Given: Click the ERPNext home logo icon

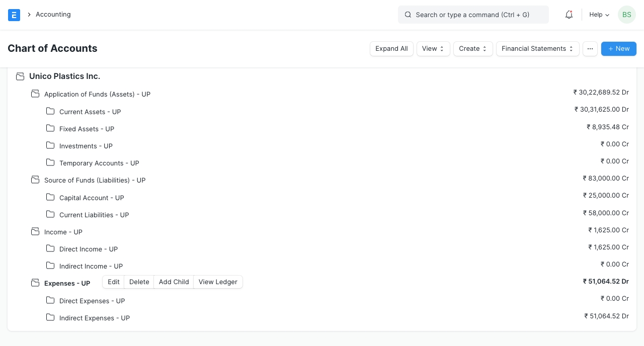Looking at the screenshot, I should click(x=14, y=15).
